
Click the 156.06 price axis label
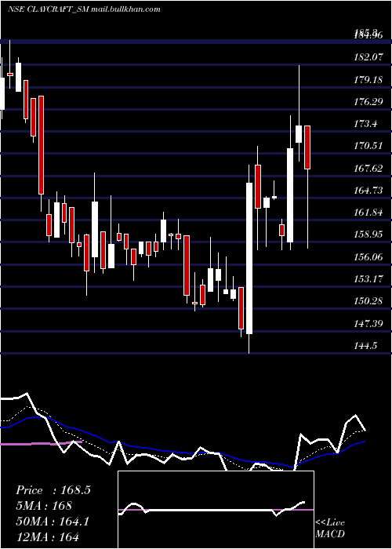point(368,257)
